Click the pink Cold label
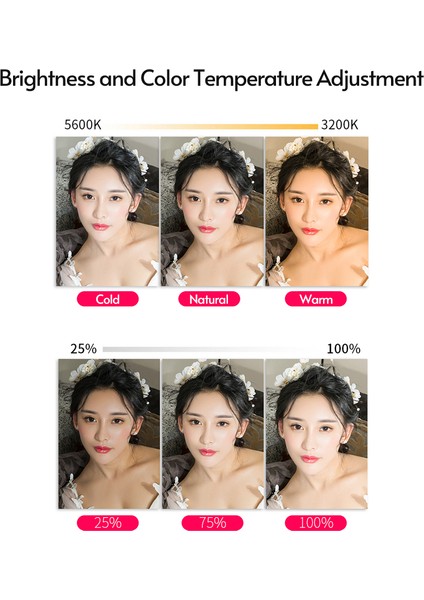Screen dimensions: 424x600 click(108, 299)
